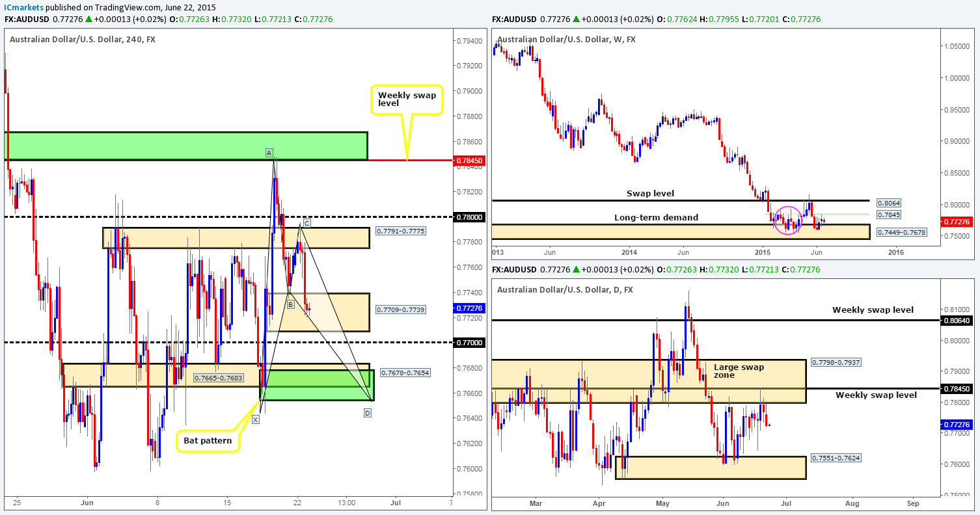Click the blue 0.77276 price label on daily chart

coord(958,425)
